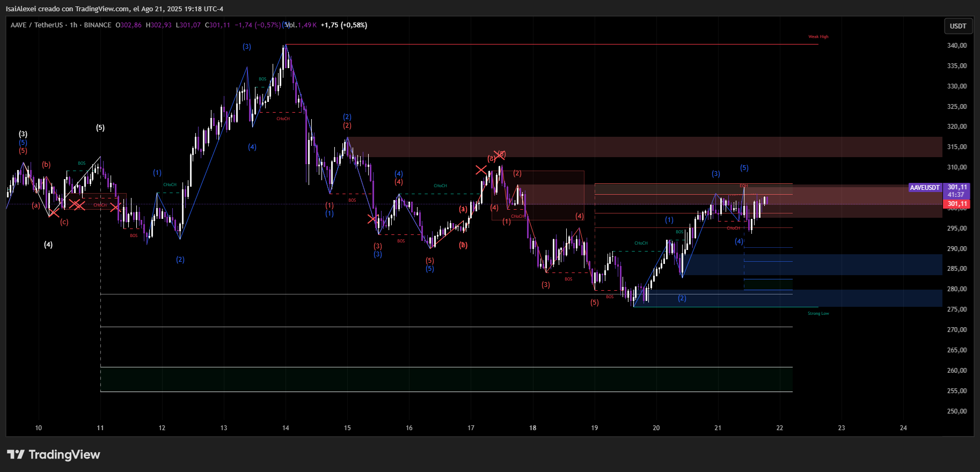Image resolution: width=980 pixels, height=472 pixels.
Task: Select the red X crossing out the red (5) label
Action: (500, 154)
